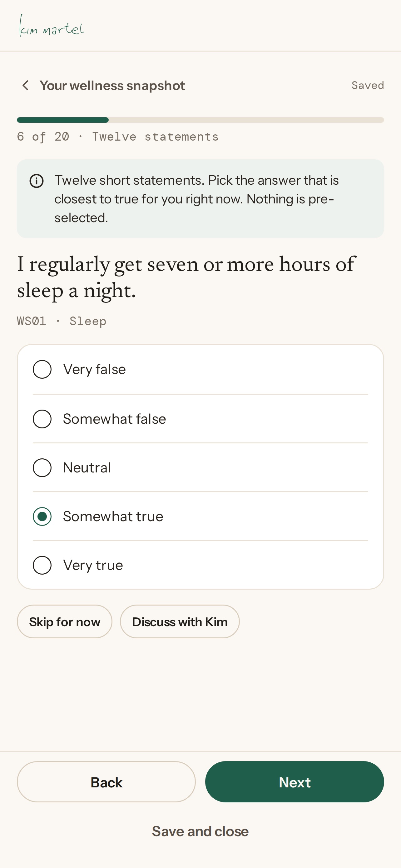This screenshot has height=868, width=401.
Task: Select the Very false radio option
Action: click(x=200, y=369)
